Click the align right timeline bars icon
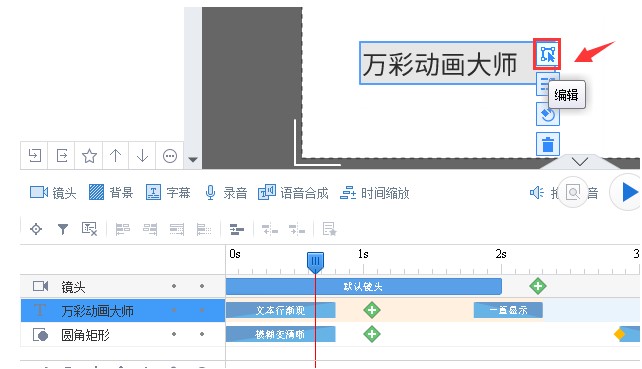642x369 pixels. point(150,229)
